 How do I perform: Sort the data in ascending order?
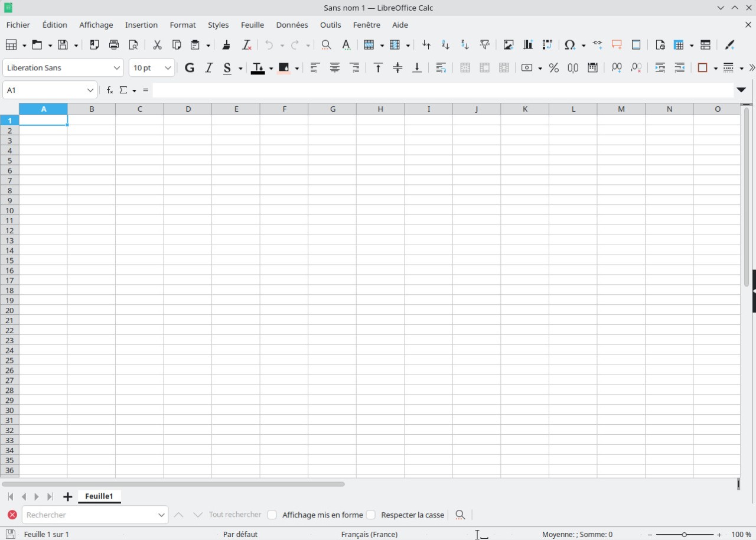[445, 45]
